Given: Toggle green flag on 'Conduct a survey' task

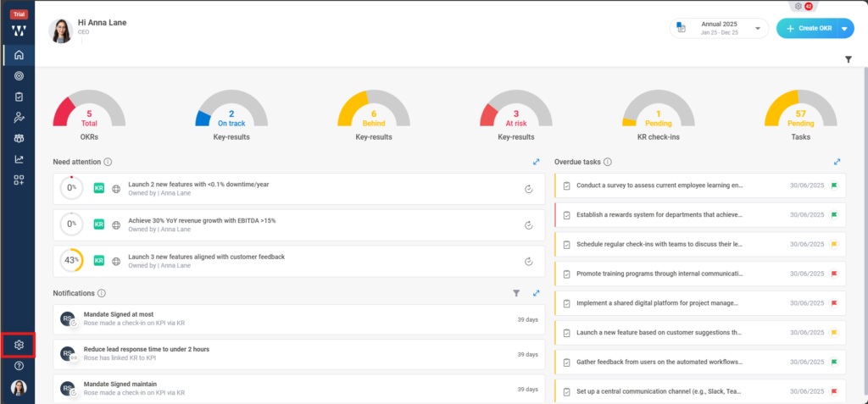Looking at the screenshot, I should point(834,185).
